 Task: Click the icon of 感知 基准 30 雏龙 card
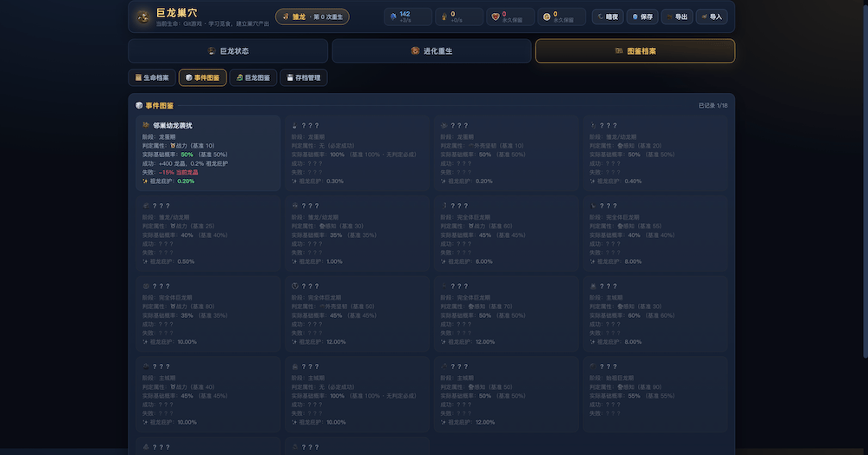tap(295, 206)
